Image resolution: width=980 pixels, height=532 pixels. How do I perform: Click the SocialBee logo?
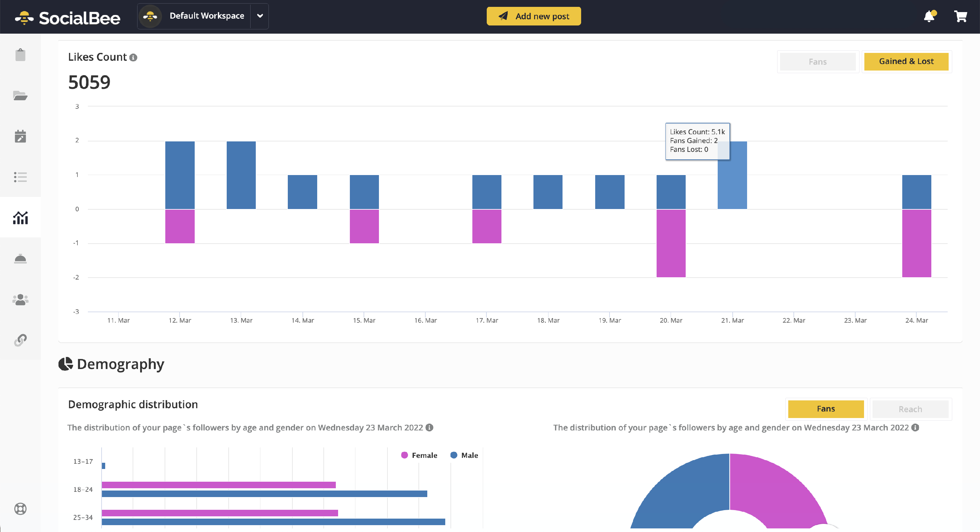point(67,18)
